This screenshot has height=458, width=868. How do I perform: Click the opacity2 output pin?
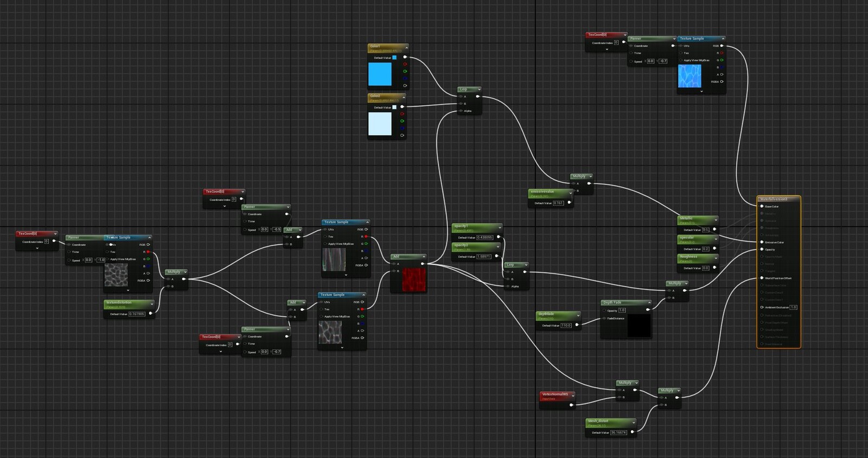pyautogui.click(x=496, y=256)
